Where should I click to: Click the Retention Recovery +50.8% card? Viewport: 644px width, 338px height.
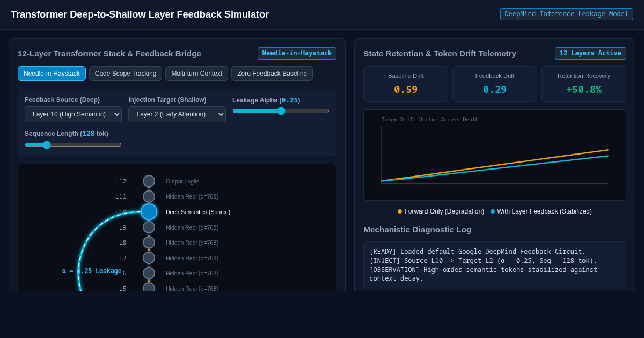[x=584, y=84]
